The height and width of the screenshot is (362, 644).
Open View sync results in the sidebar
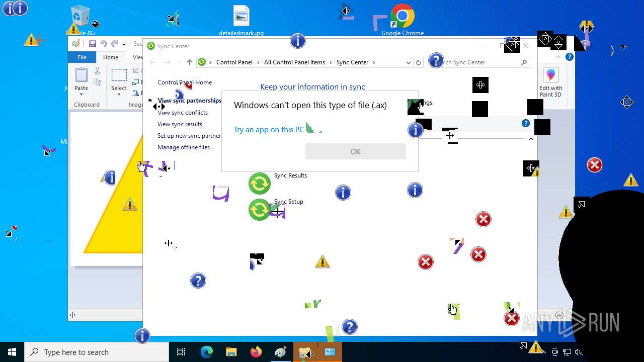pos(180,124)
